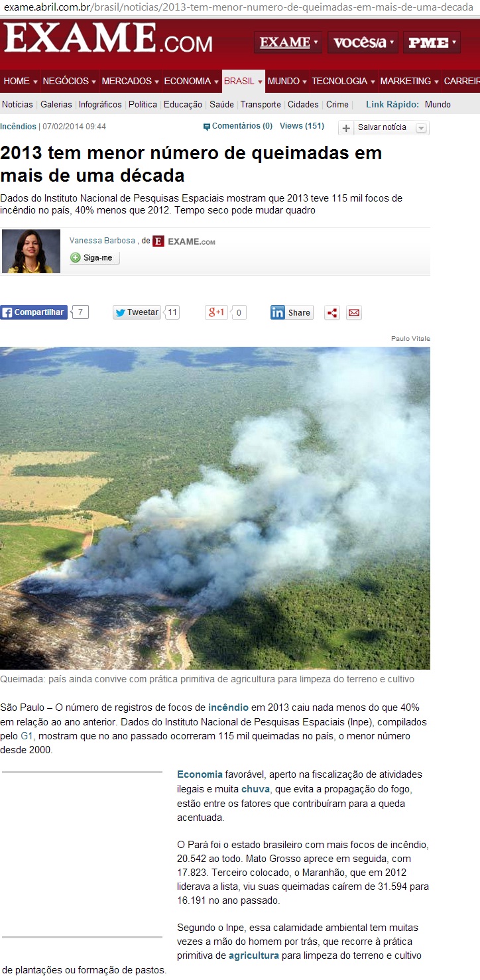
Task: Expand the PME dropdown in header
Action: click(x=432, y=42)
